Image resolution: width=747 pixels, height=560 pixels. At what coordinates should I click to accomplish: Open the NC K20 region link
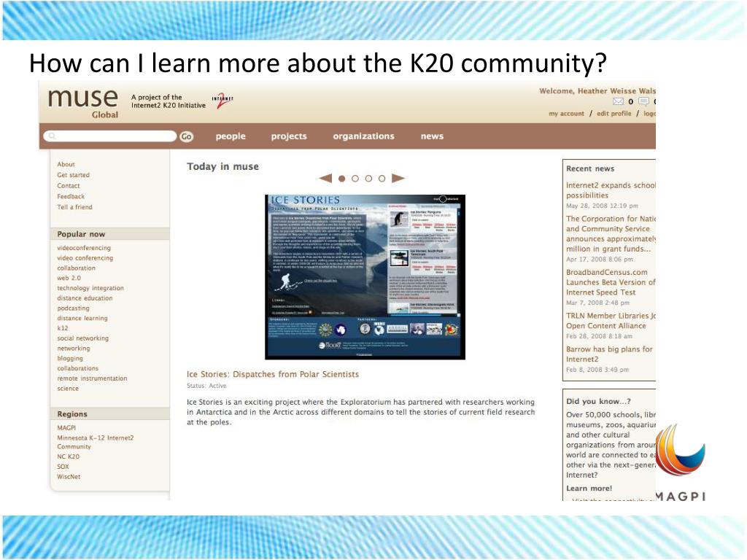point(68,456)
